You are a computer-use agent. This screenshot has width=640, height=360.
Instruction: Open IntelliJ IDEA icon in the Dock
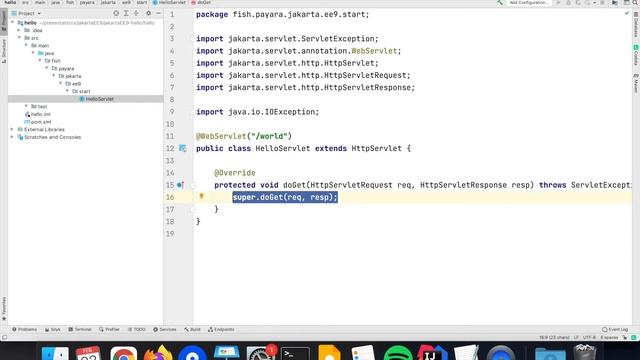click(x=432, y=353)
